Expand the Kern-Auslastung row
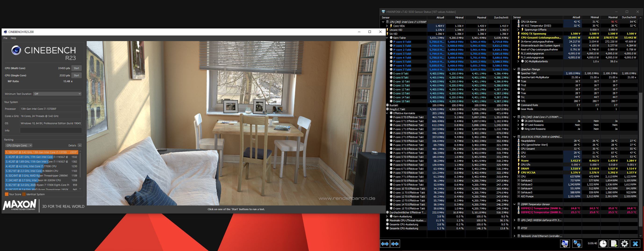This screenshot has width=644, height=251. click(x=387, y=216)
